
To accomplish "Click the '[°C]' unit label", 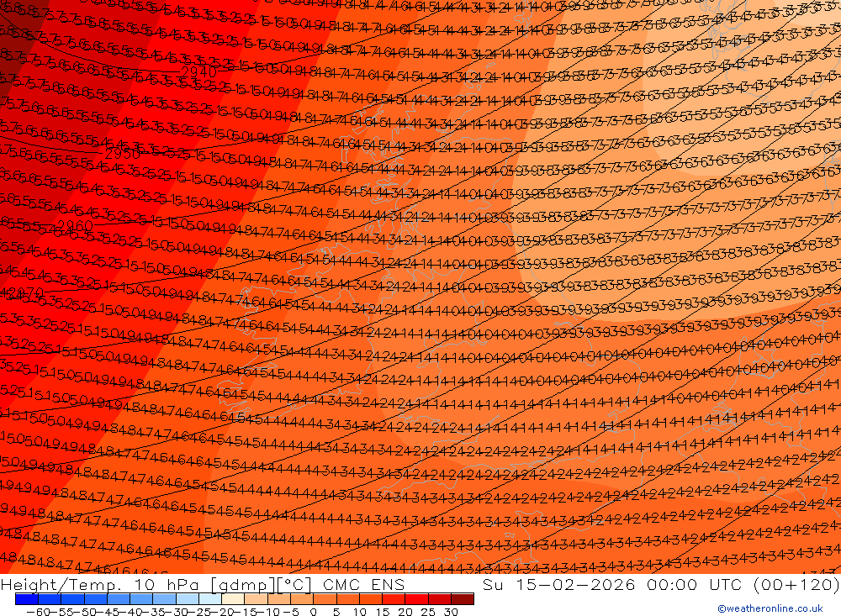I will click(x=294, y=584).
